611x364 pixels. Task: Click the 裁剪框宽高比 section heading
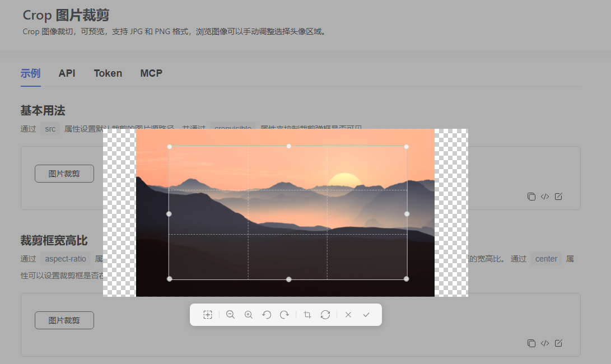(54, 240)
